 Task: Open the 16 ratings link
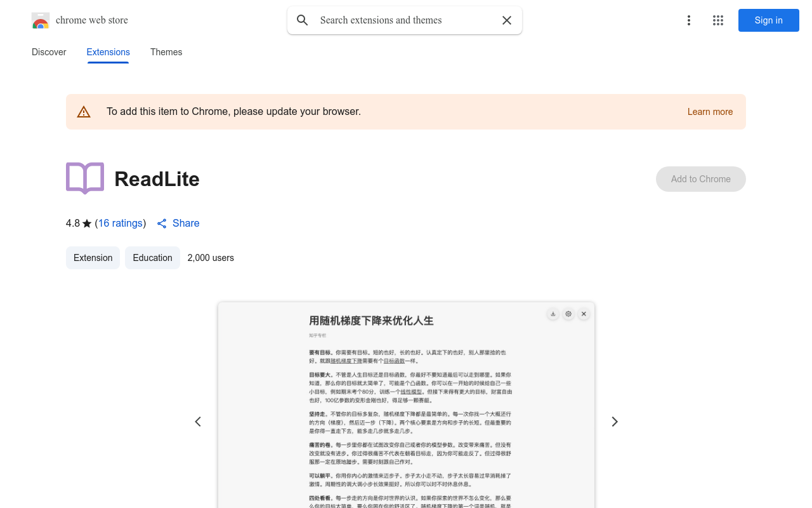click(121, 223)
